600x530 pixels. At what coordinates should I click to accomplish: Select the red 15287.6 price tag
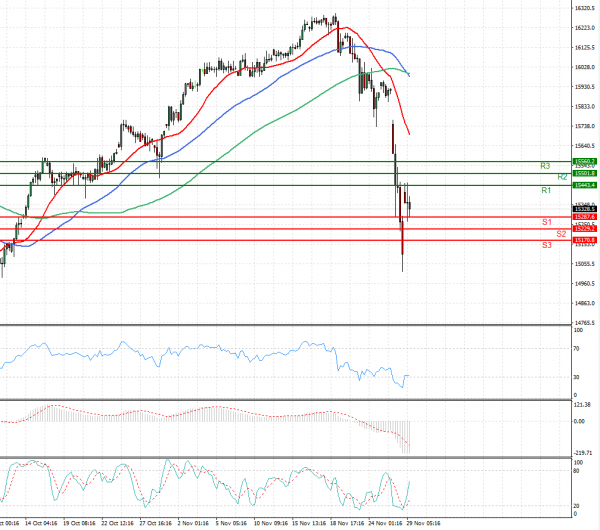[x=584, y=217]
